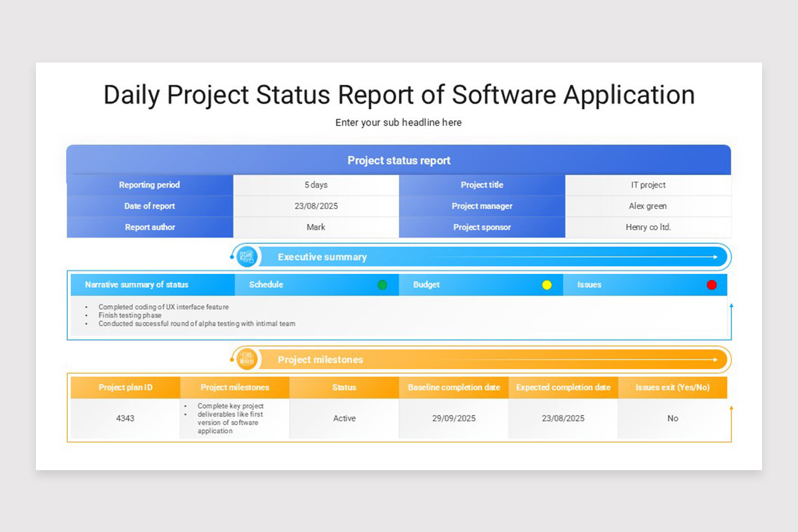This screenshot has height=532, width=798.
Task: Select the Project manager row label
Action: (482, 206)
